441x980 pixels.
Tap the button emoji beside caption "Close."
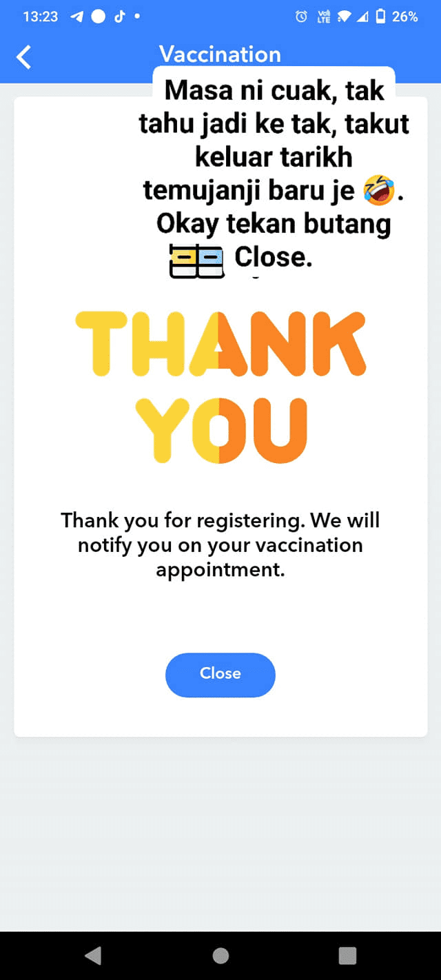pos(196,262)
